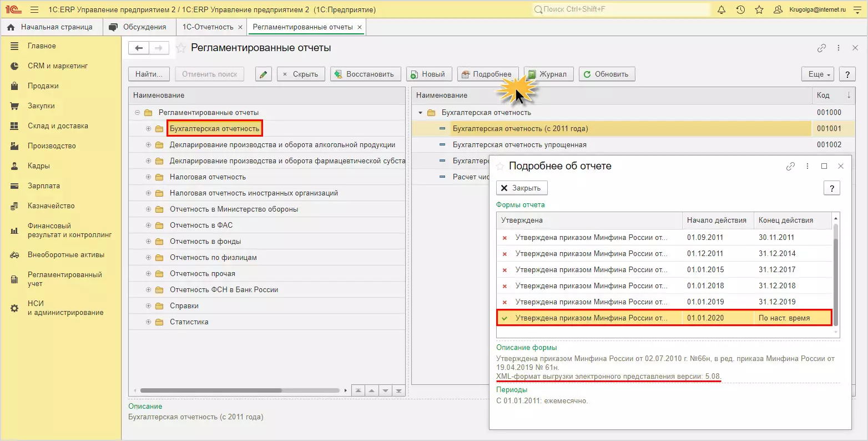This screenshot has height=441, width=868.
Task: Open the main menu hamburger icon
Action: [34, 10]
